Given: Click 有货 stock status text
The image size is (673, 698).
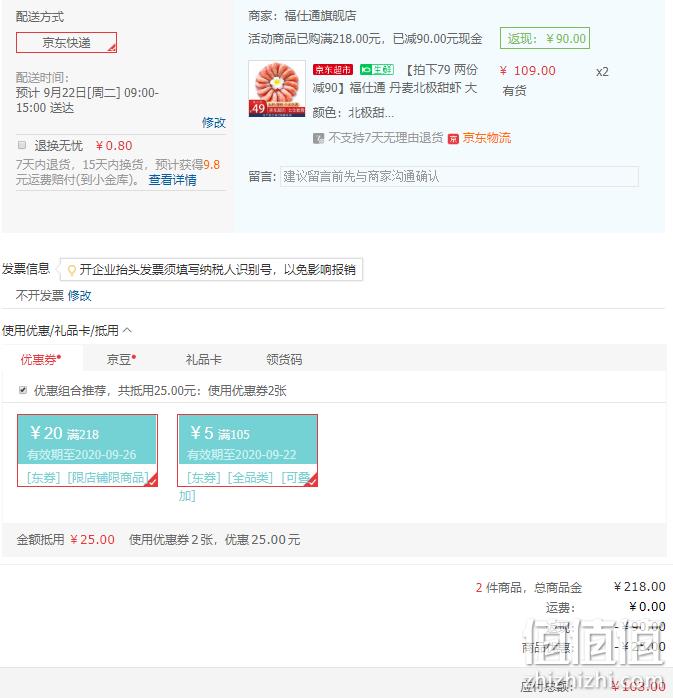Looking at the screenshot, I should tap(515, 91).
